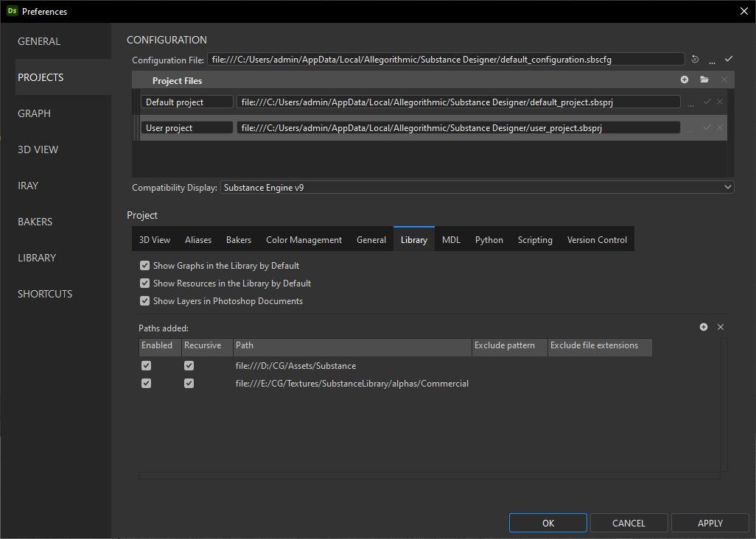
Task: Click the paths list vertical scrollbar
Action: pyautogui.click(x=724, y=404)
